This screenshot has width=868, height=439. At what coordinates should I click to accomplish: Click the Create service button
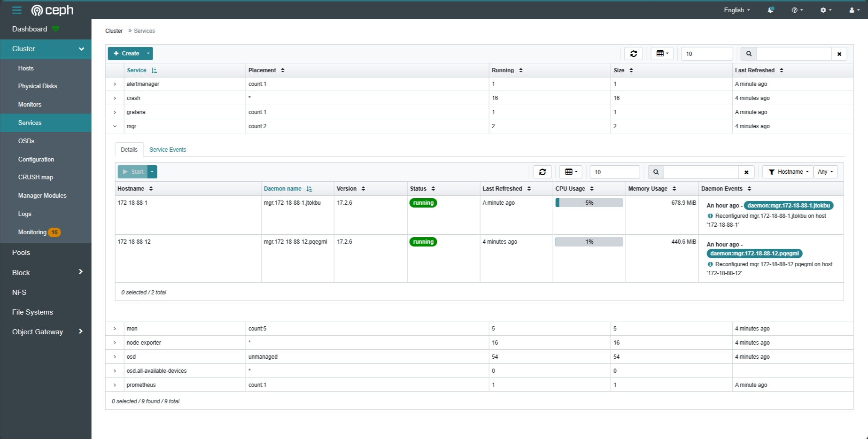point(126,54)
